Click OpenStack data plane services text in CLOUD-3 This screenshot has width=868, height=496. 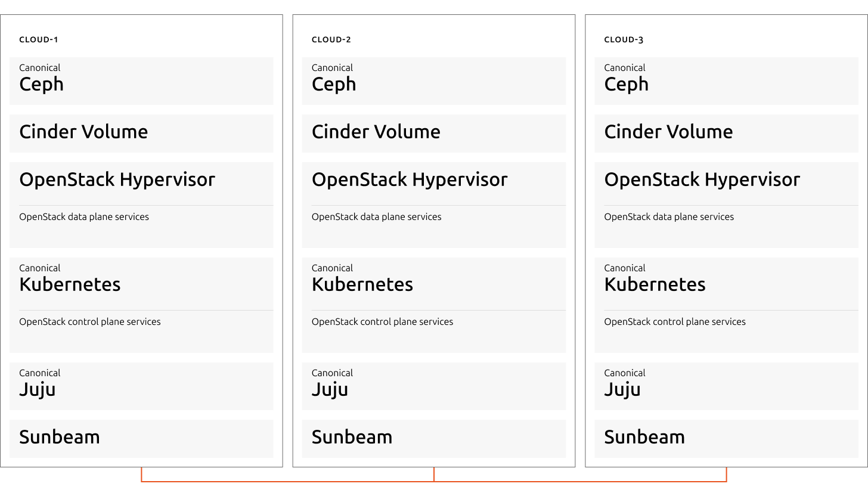tap(669, 217)
